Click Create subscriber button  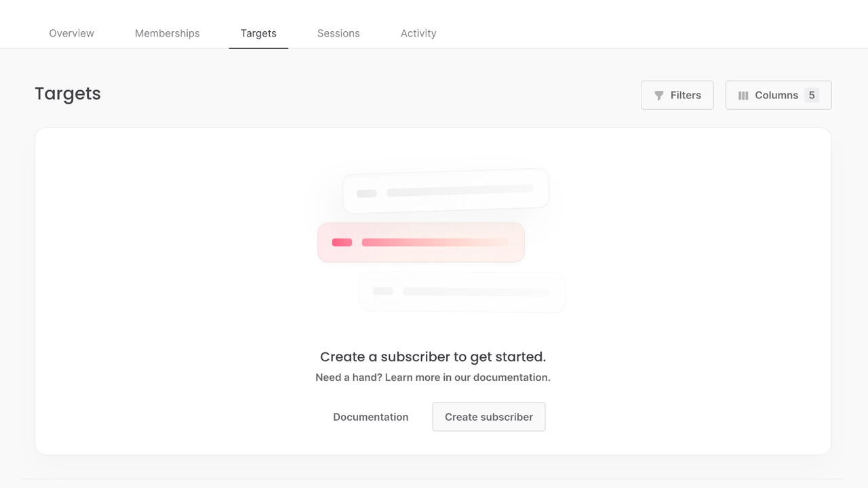point(489,417)
